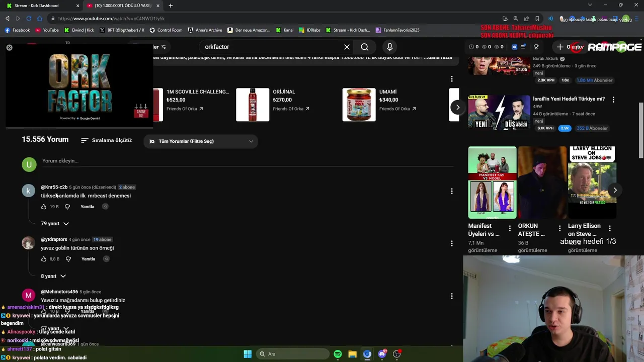Open Tüm Yorumlar filter dropdown

pyautogui.click(x=201, y=141)
